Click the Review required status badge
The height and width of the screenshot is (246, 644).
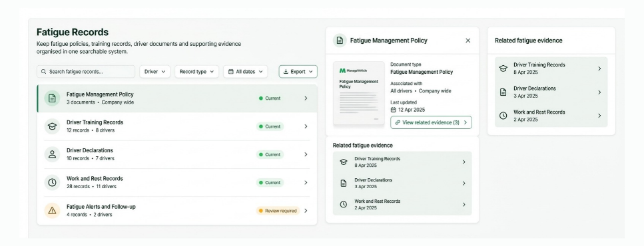coord(278,211)
